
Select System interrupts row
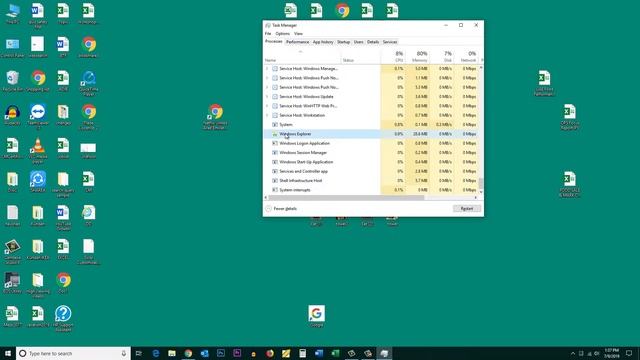click(x=371, y=190)
